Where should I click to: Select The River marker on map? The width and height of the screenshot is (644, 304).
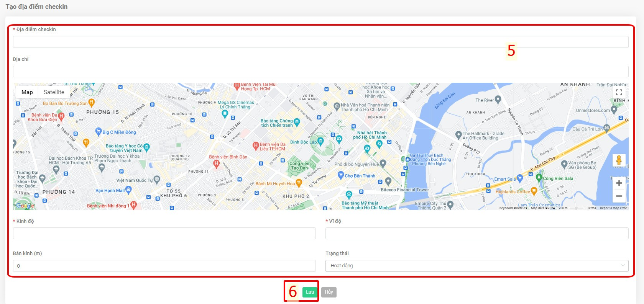pos(498,100)
